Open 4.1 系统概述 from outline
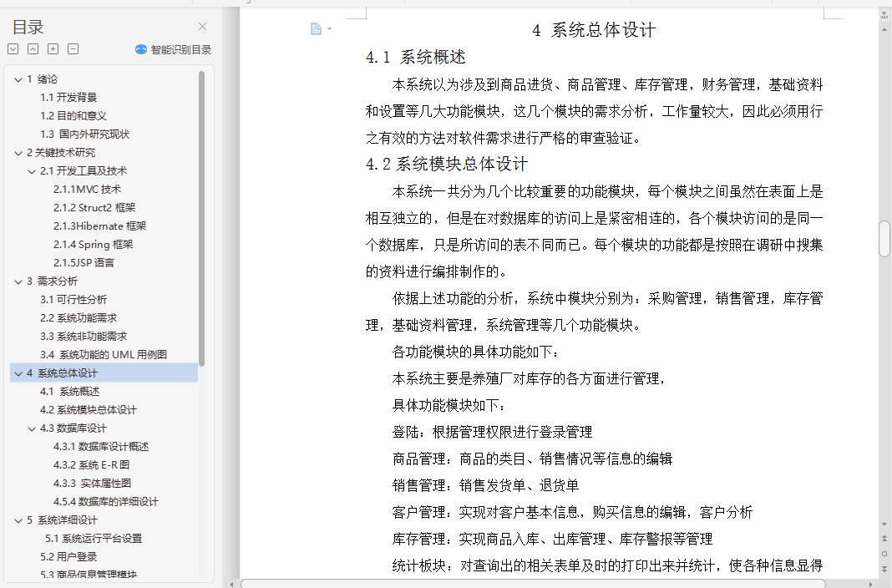This screenshot has width=892, height=588. click(x=70, y=392)
